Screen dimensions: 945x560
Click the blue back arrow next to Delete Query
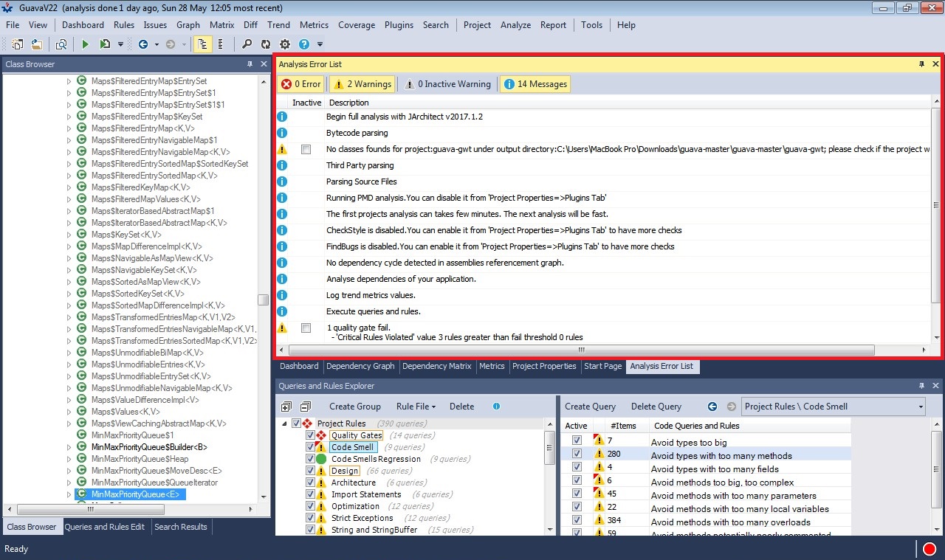712,407
